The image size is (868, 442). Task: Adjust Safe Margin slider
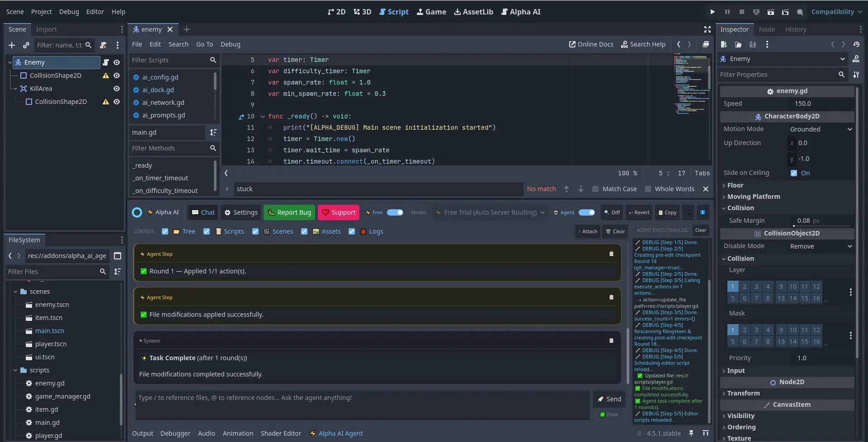(x=821, y=226)
